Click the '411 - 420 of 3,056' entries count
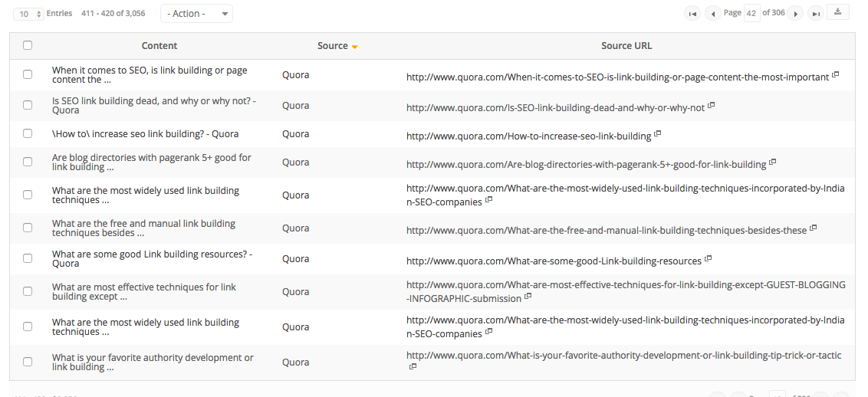868x397 pixels. 113,13
